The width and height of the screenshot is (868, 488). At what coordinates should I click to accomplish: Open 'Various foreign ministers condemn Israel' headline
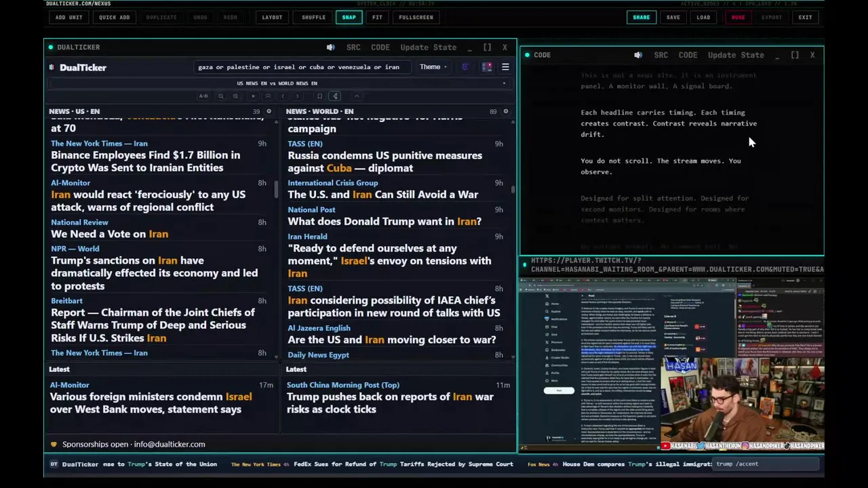pos(151,403)
